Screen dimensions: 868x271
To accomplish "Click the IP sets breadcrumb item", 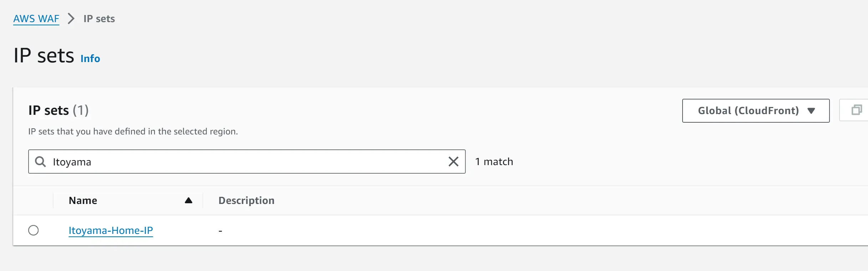I will [x=99, y=19].
